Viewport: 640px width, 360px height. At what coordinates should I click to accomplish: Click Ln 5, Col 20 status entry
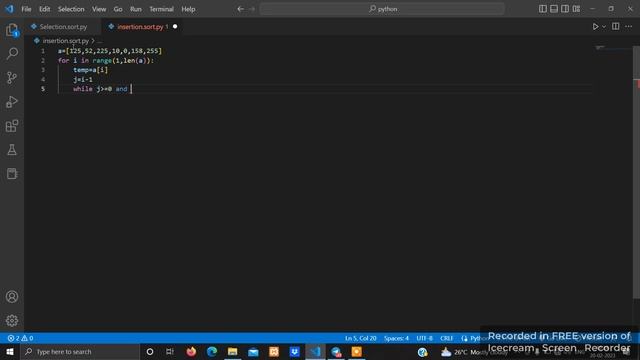[361, 338]
